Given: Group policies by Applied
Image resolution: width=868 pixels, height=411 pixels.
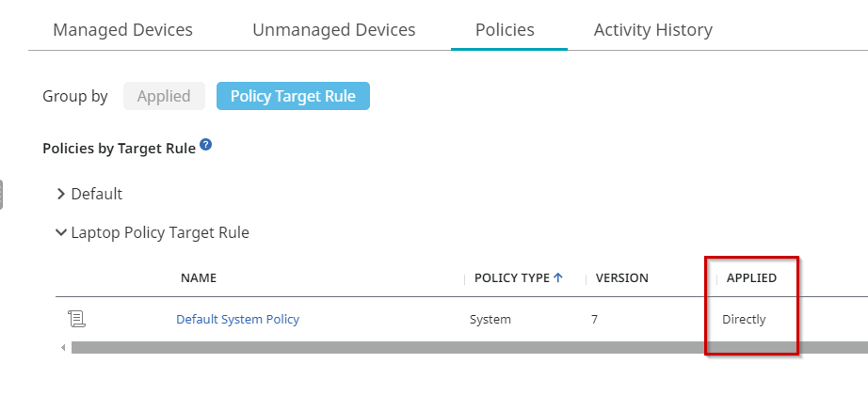Looking at the screenshot, I should (x=164, y=96).
